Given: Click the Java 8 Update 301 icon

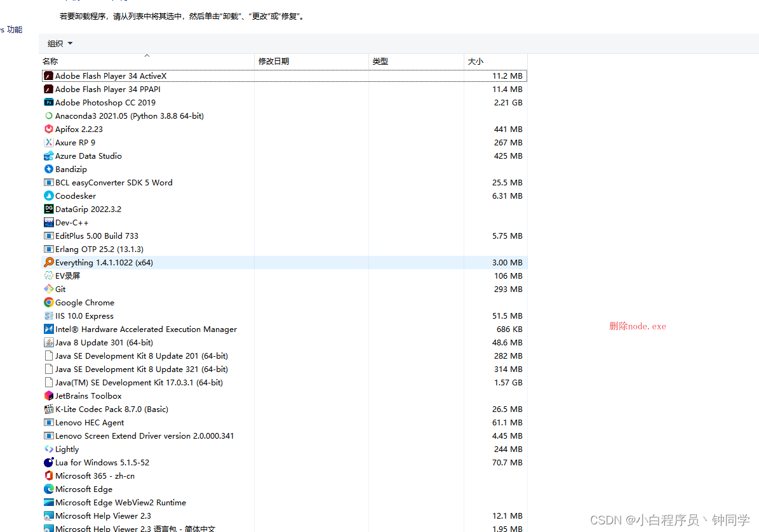Looking at the screenshot, I should [48, 342].
